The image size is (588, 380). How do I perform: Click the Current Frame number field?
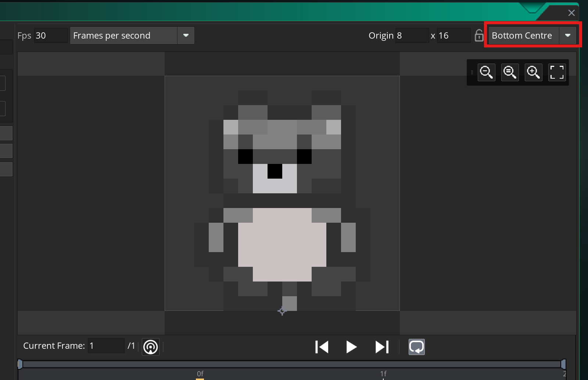pyautogui.click(x=106, y=346)
